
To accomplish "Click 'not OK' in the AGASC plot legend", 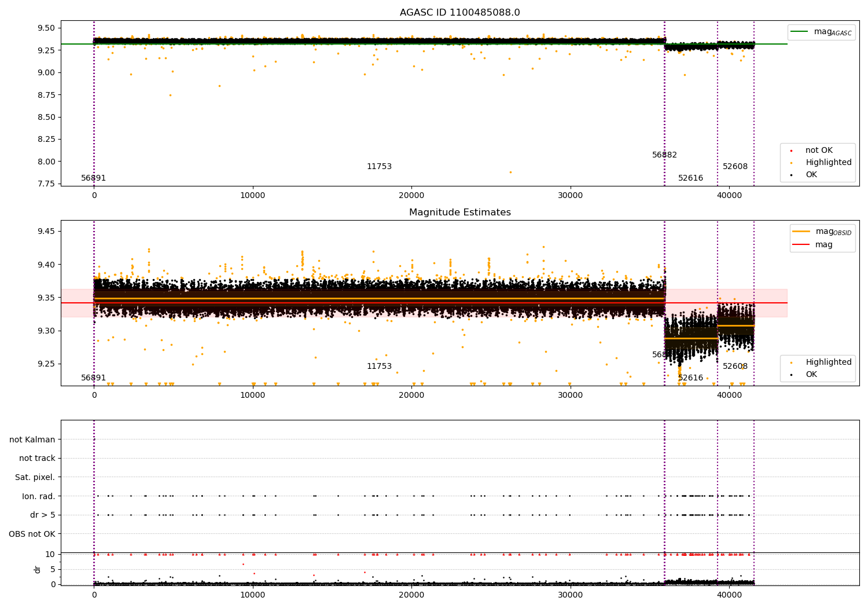I will (818, 151).
